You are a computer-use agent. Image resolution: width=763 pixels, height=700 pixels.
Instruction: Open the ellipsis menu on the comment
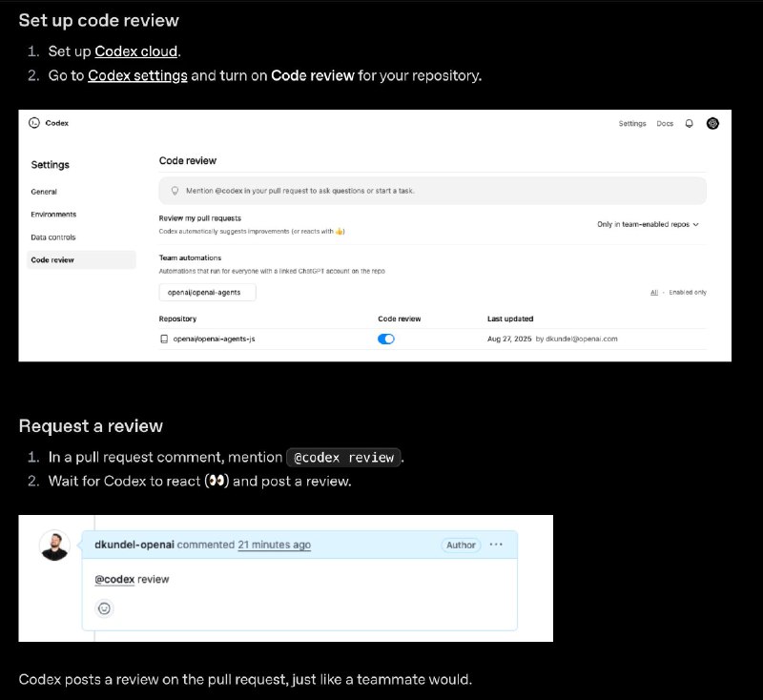coord(496,545)
